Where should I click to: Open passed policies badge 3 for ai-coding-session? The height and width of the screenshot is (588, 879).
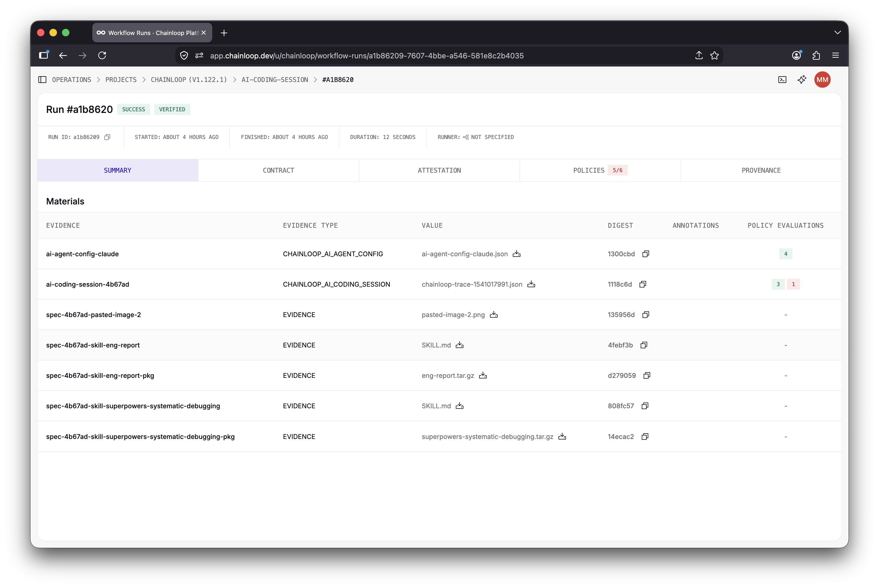click(x=778, y=284)
